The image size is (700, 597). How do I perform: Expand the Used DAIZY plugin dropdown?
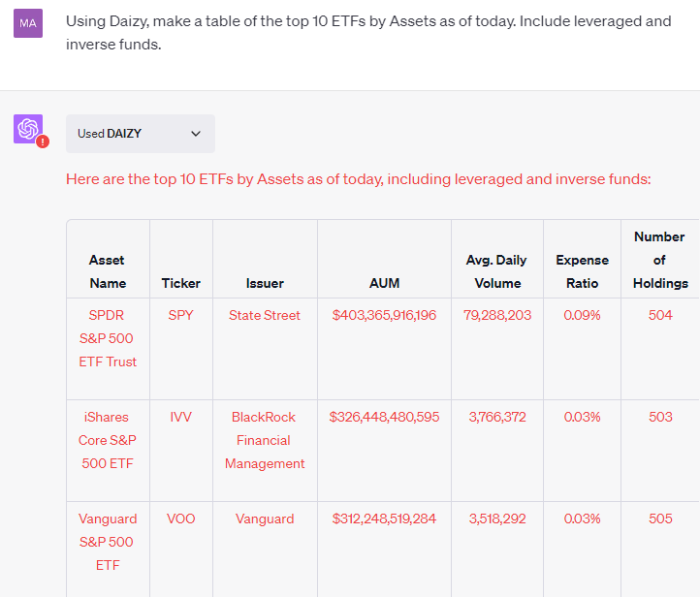point(141,134)
